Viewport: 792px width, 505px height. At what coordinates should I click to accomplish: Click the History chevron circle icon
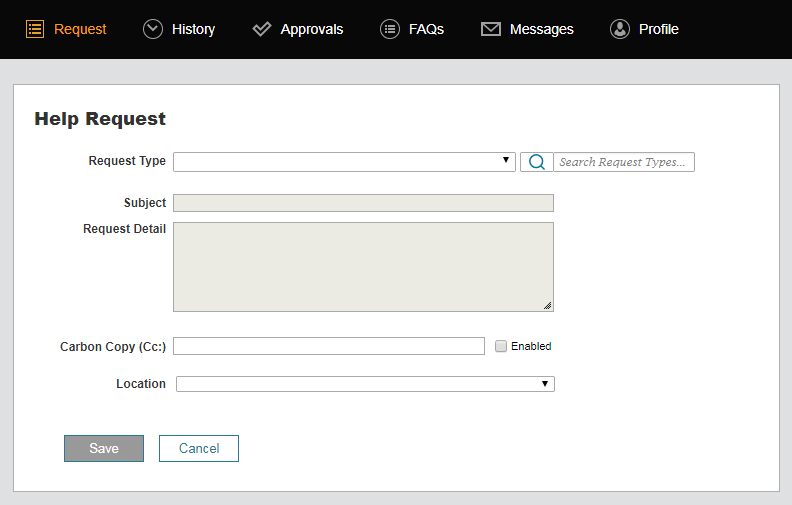(153, 29)
